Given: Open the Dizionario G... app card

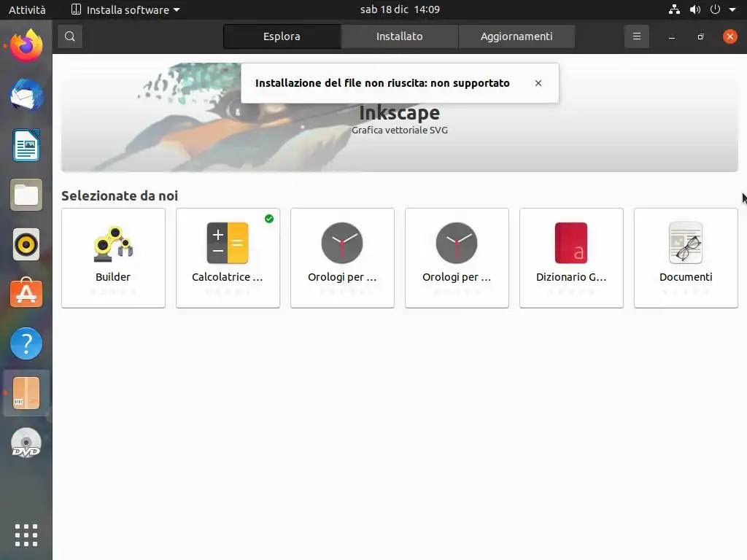Looking at the screenshot, I should (571, 258).
